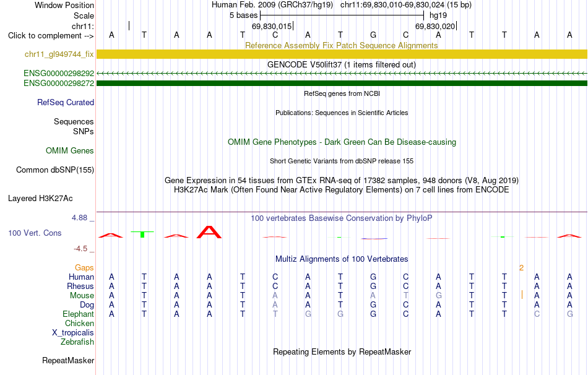Screen dimensions: 588x375
Task: Click the chr11_gl949744_fix track label
Action: 59,54
